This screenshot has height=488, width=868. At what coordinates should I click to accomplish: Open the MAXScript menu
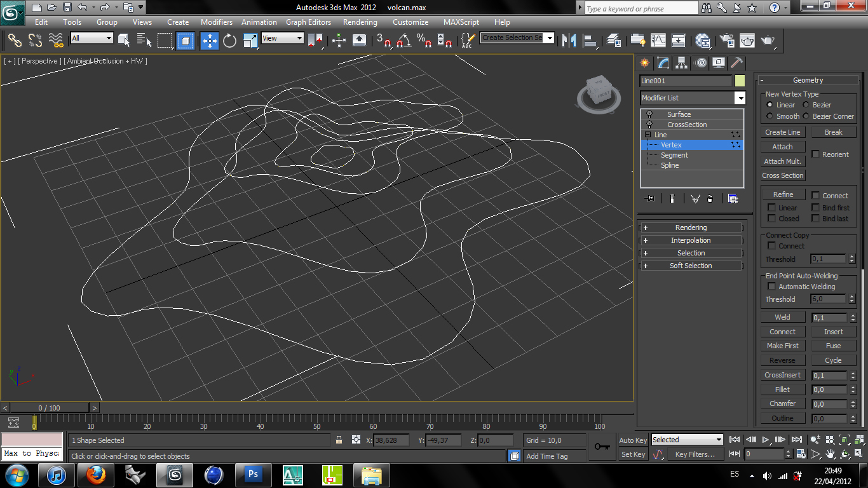pyautogui.click(x=461, y=22)
